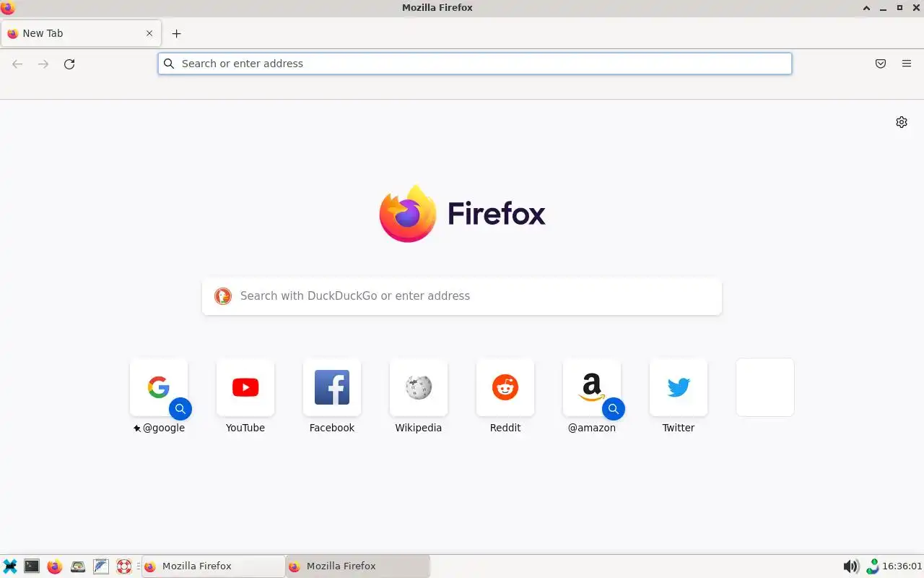Image resolution: width=924 pixels, height=578 pixels.
Task: Click the volume speaker tray icon
Action: (851, 566)
